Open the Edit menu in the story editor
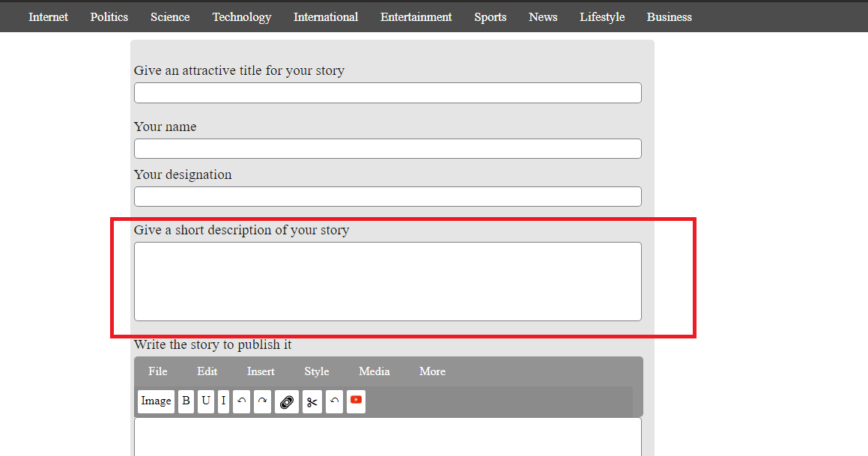 pos(207,371)
